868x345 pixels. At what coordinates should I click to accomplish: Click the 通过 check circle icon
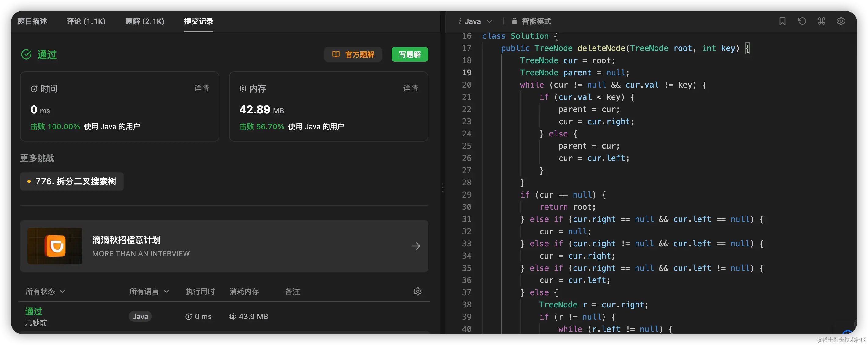[x=26, y=55]
